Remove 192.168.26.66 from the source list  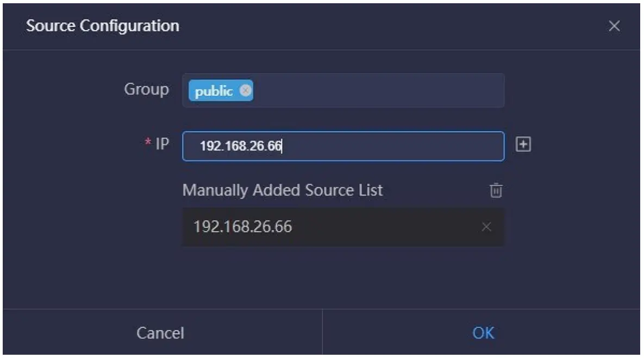coord(486,227)
